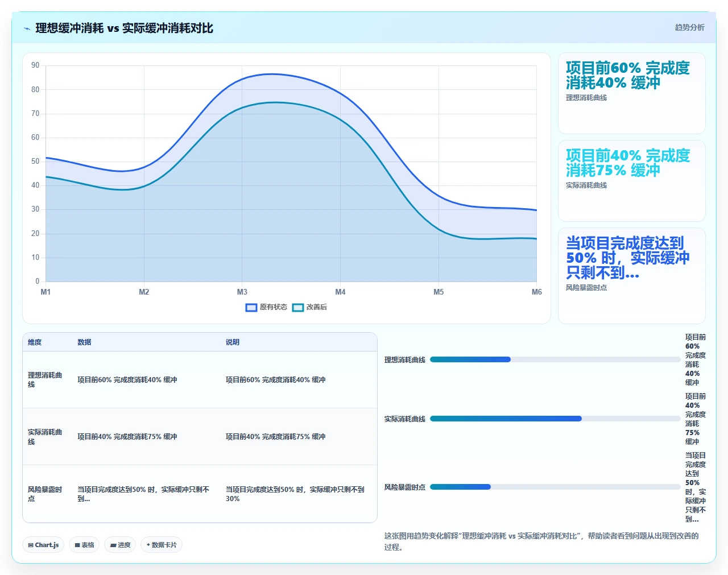
Task: Click the lightning icon beside the title
Action: point(27,28)
